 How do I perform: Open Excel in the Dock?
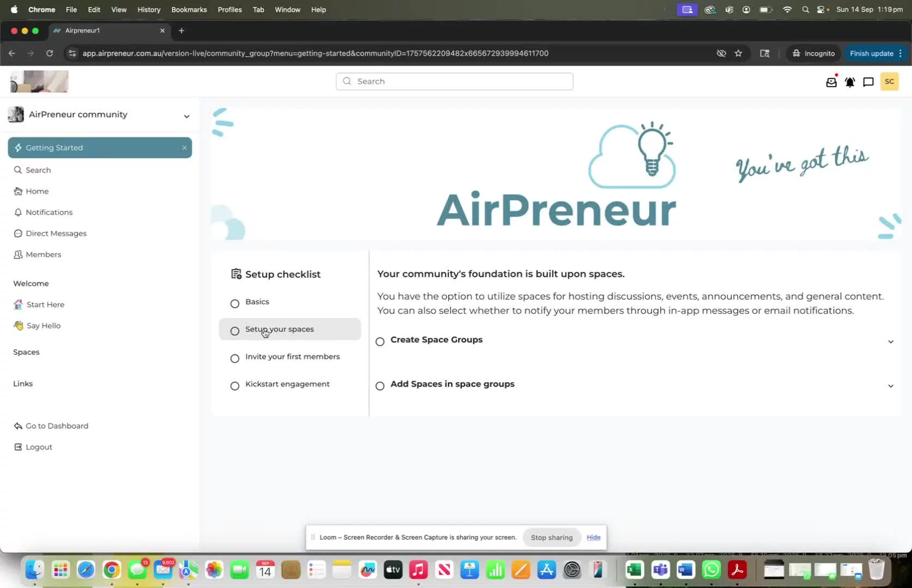[x=634, y=570]
